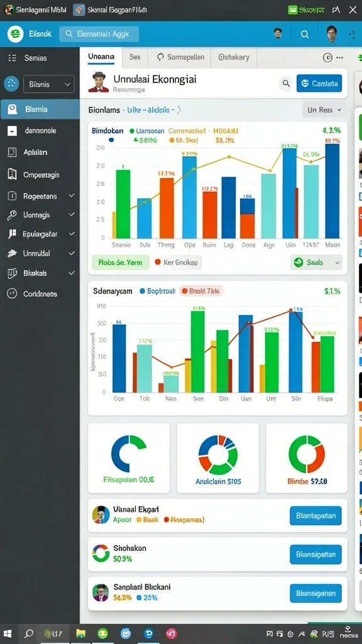
Task: Open the Saals dropdown below the chart
Action: (316, 262)
